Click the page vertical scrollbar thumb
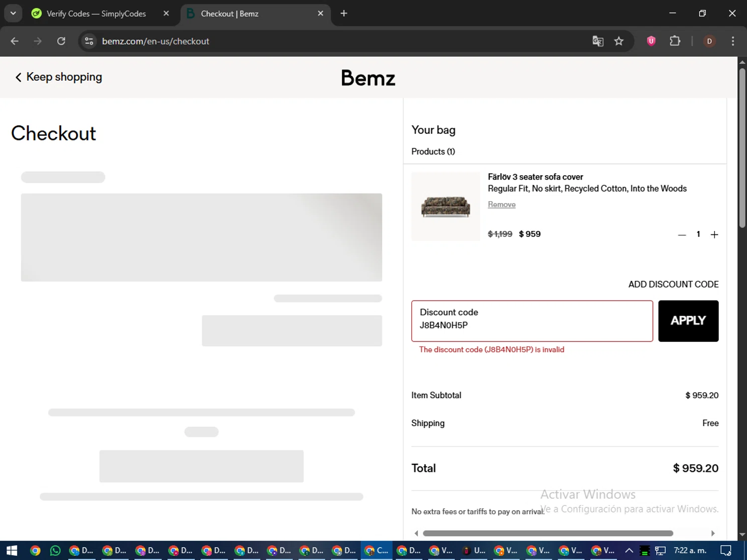The image size is (747, 560). (742, 148)
